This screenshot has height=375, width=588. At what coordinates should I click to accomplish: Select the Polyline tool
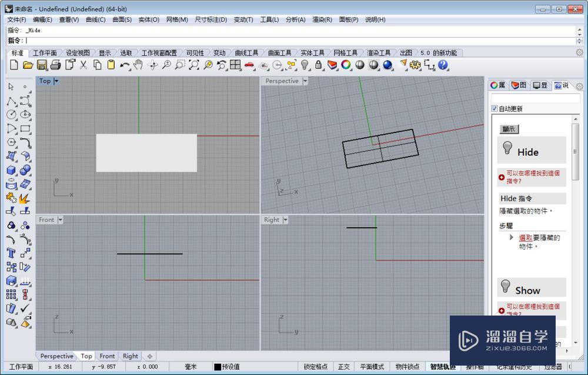pos(11,101)
